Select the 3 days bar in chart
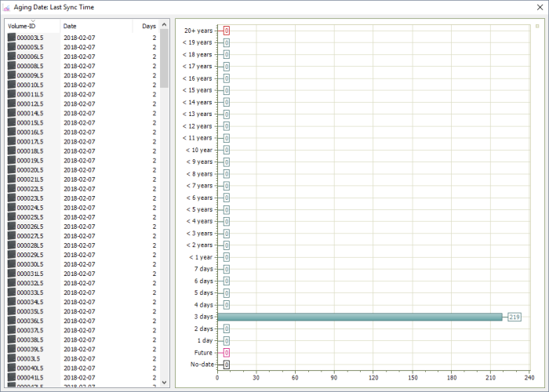Screen dimensions: 549x392 tap(359, 317)
